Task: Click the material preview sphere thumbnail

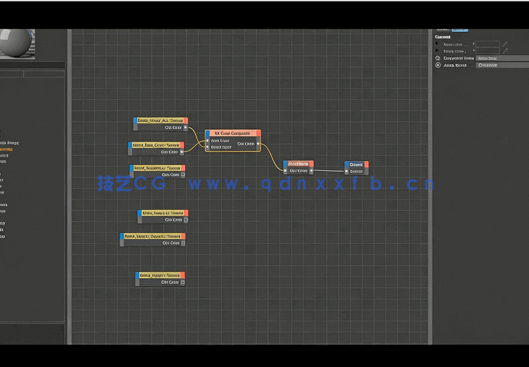Action: click(17, 44)
